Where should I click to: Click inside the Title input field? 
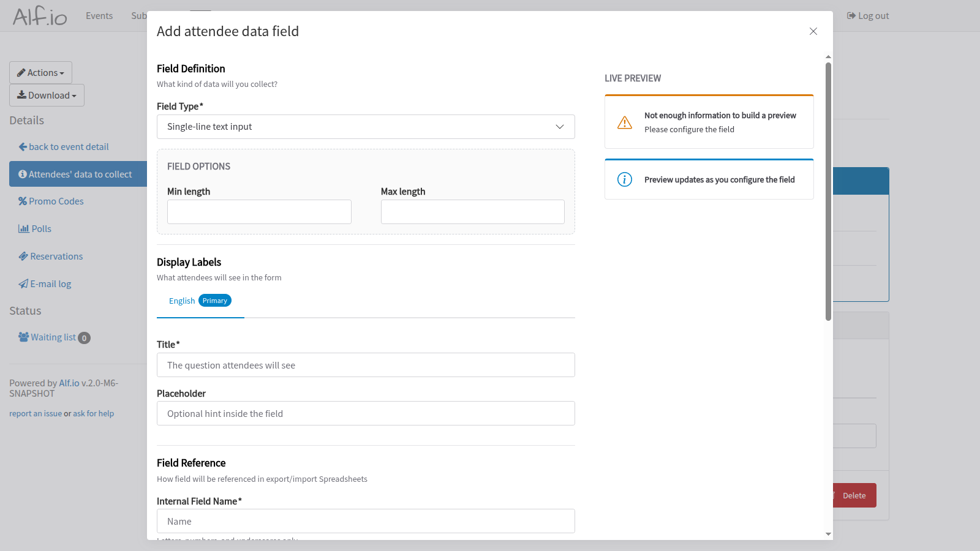click(366, 365)
